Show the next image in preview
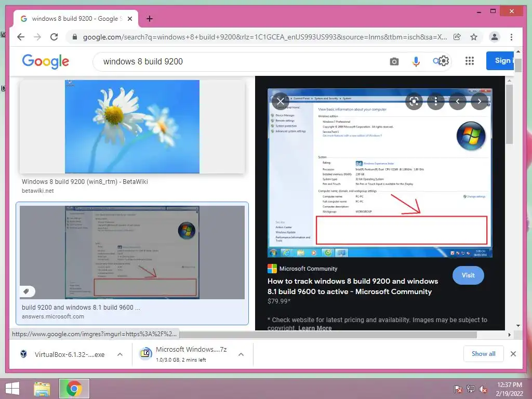 pyautogui.click(x=479, y=101)
